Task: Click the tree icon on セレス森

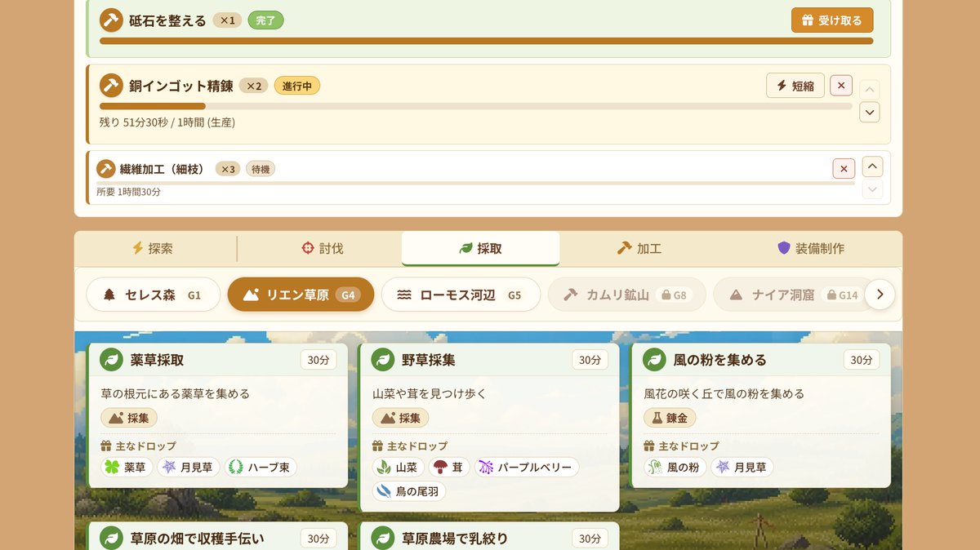Action: tap(109, 295)
